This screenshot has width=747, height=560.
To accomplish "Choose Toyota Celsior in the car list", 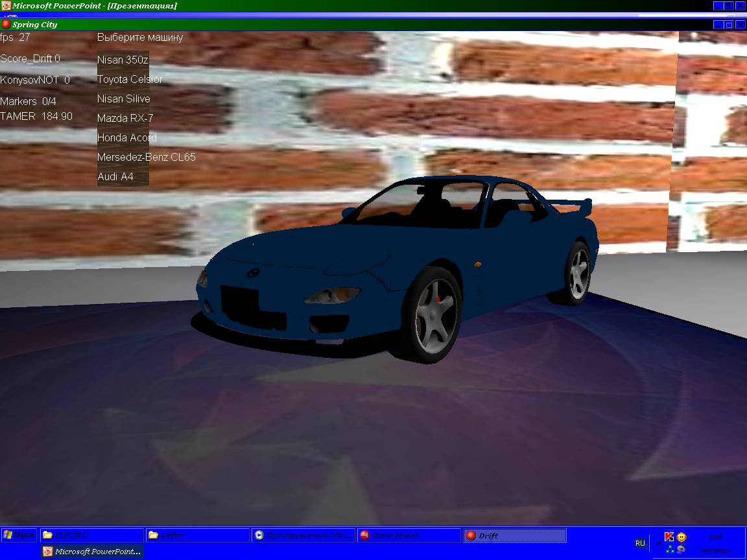I will 130,79.
